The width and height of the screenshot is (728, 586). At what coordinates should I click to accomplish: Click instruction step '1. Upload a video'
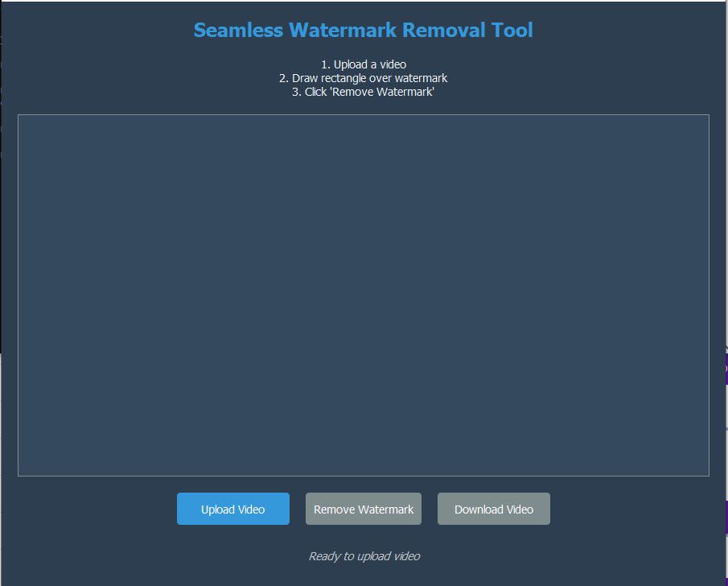pos(364,64)
